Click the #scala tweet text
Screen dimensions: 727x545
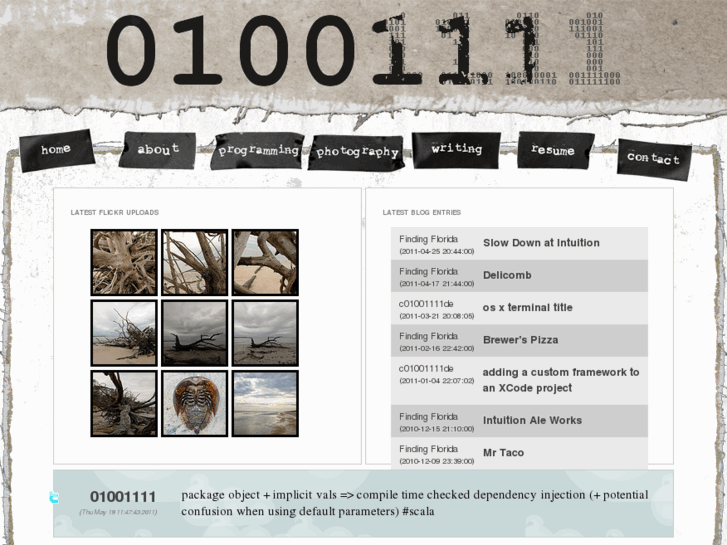click(x=418, y=512)
